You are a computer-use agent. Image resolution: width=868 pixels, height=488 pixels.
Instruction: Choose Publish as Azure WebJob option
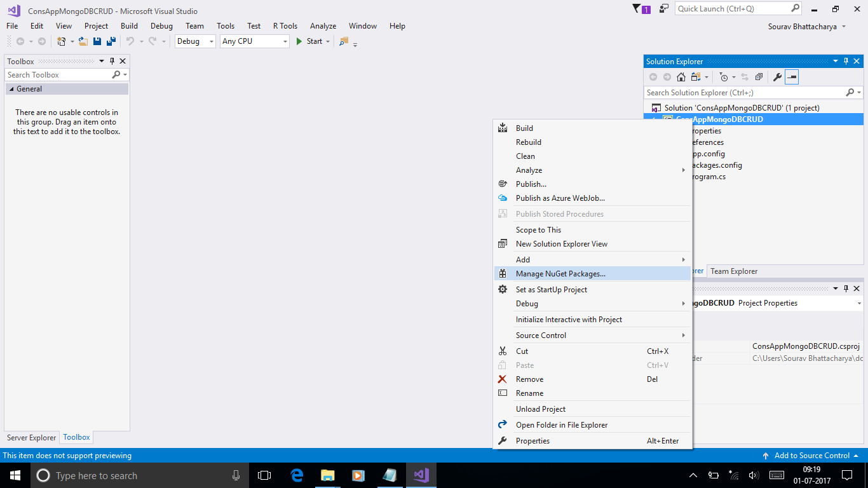tap(593, 198)
